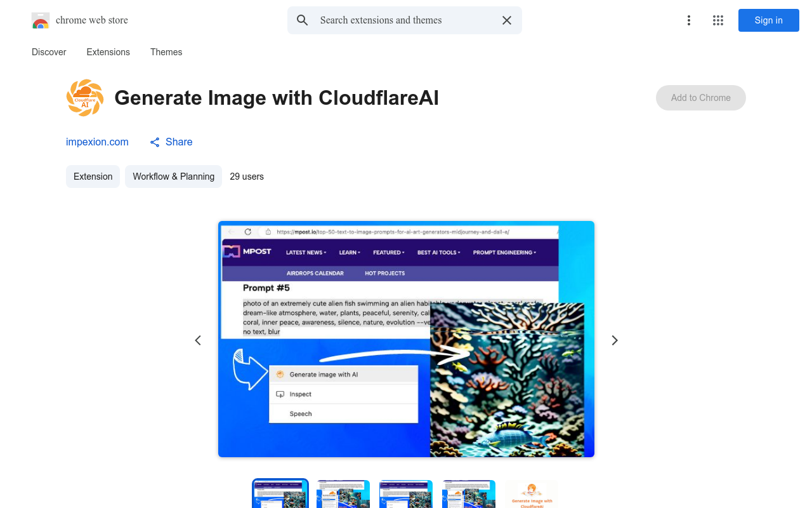Viewport: 812px width, 508px height.
Task: Click the Sign in button
Action: coord(769,20)
